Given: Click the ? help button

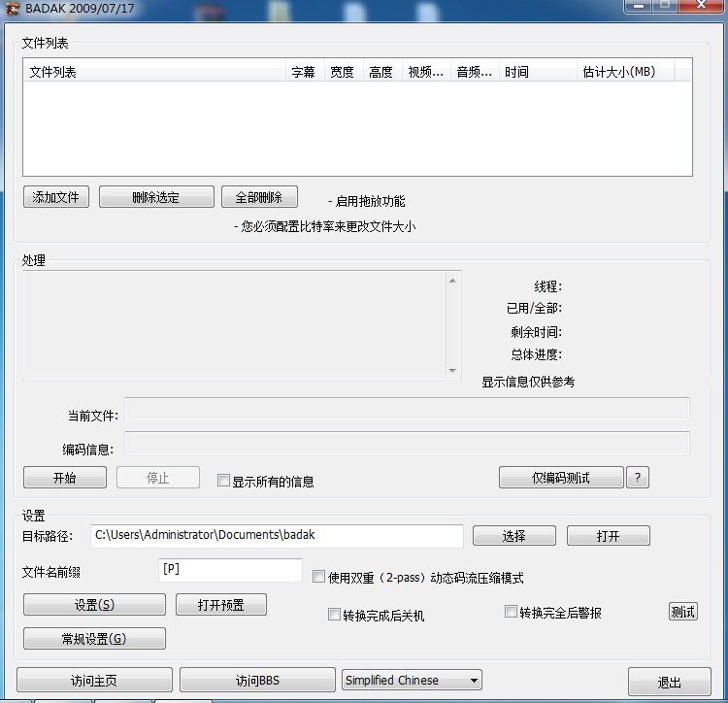Looking at the screenshot, I should coord(637,478).
